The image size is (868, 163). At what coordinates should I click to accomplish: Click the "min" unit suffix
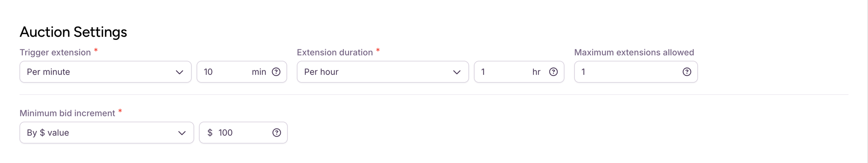click(259, 72)
